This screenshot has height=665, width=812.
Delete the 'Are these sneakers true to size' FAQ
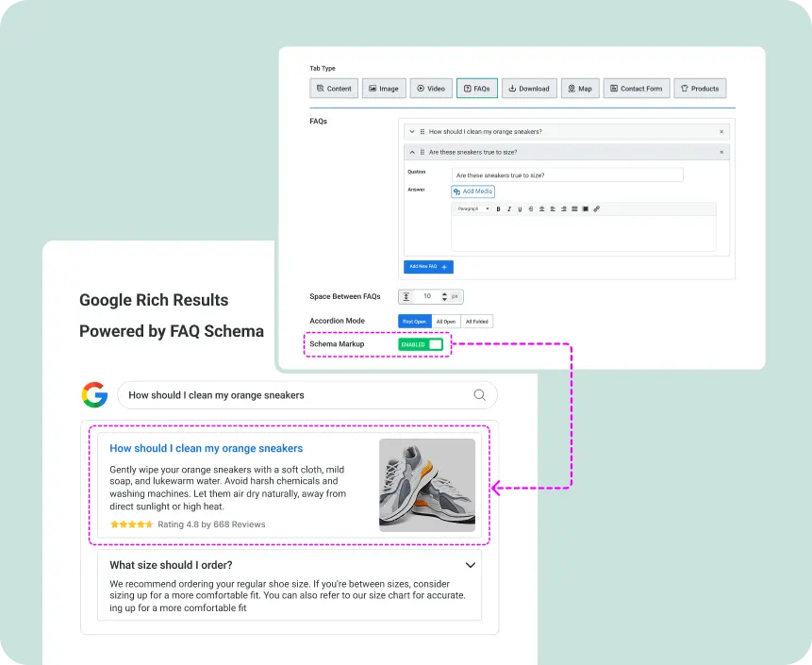click(721, 152)
